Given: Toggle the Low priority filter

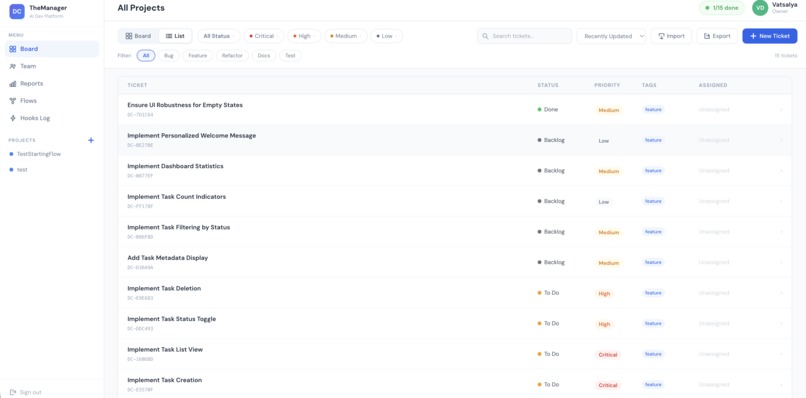Looking at the screenshot, I should 387,36.
